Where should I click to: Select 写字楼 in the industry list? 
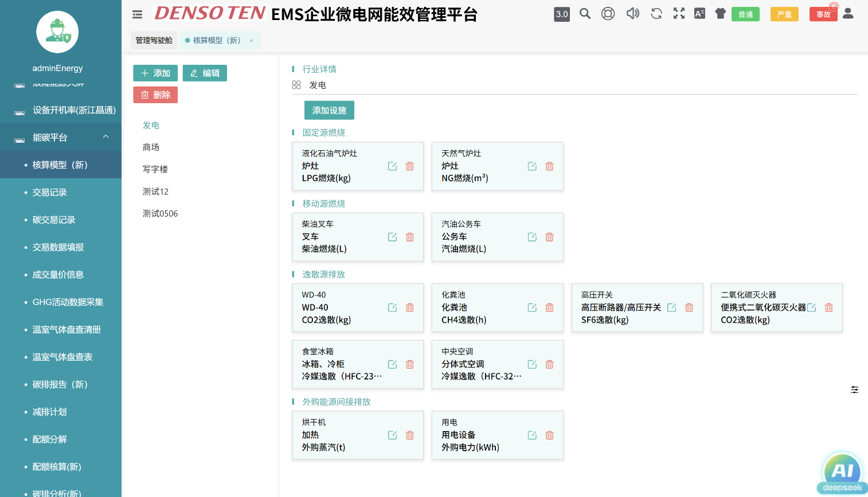(155, 169)
